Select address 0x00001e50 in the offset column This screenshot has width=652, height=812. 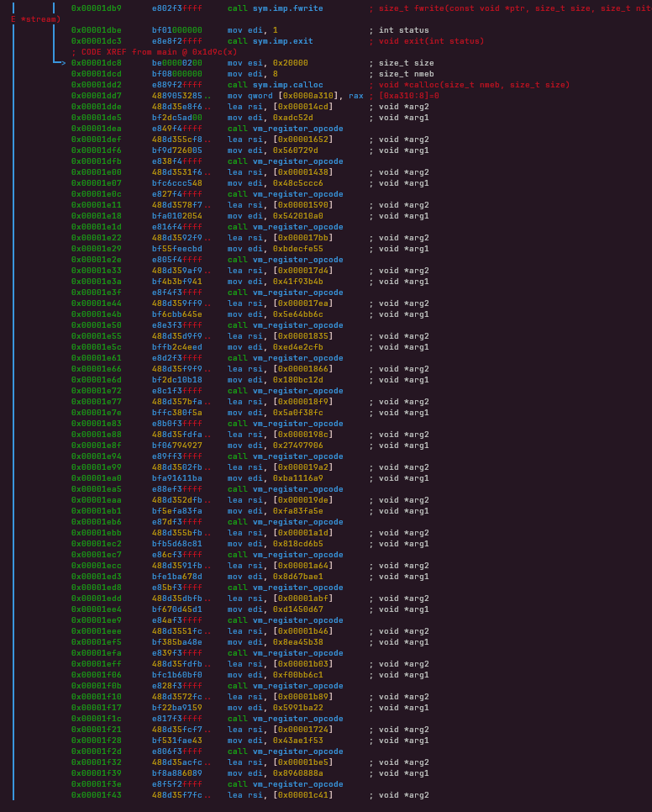(96, 324)
